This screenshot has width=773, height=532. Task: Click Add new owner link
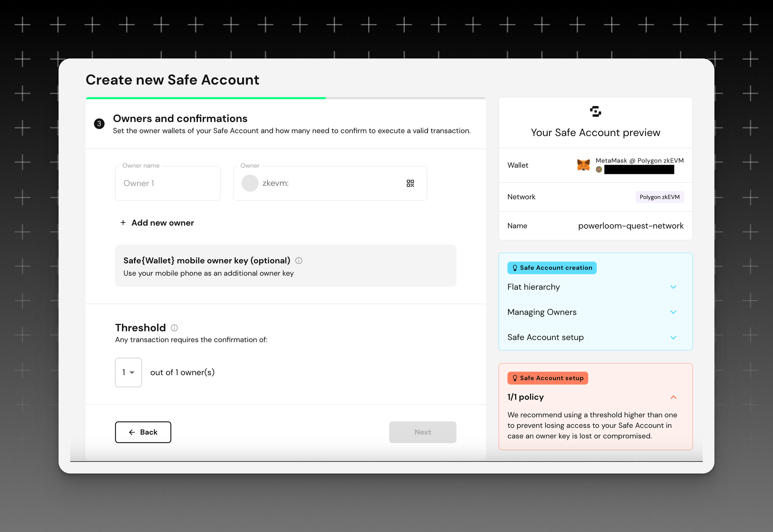[x=162, y=223]
